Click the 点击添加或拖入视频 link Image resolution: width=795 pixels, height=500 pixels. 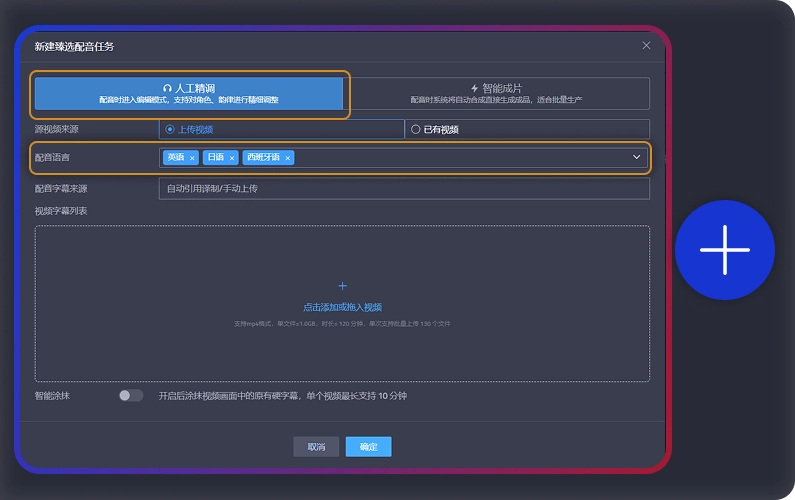[342, 307]
